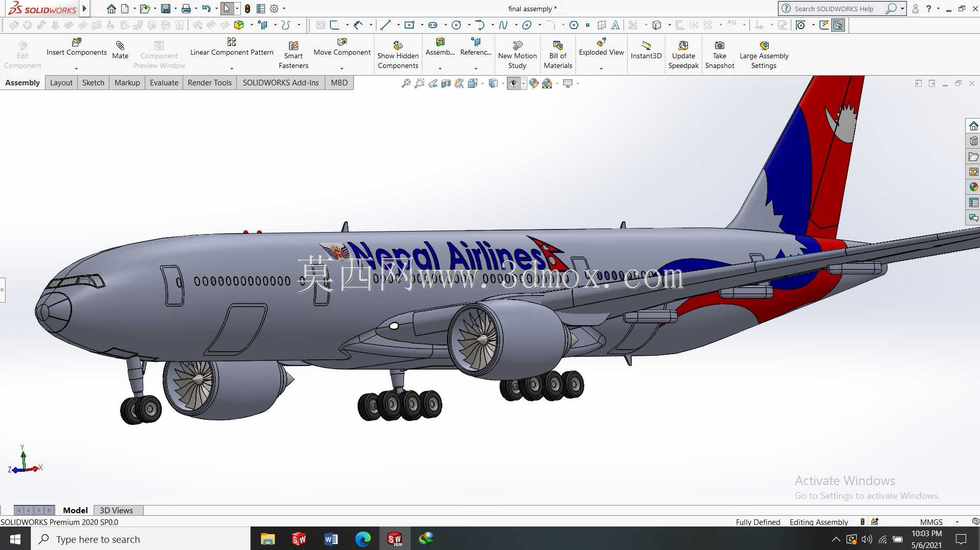The height and width of the screenshot is (550, 980).
Task: Open Linear Component Pattern
Action: tap(232, 47)
